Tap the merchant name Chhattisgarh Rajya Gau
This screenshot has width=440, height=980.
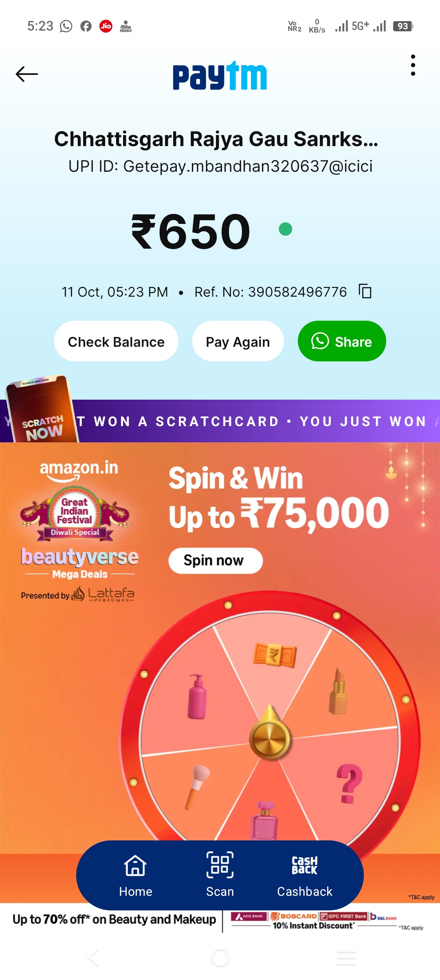tap(216, 139)
